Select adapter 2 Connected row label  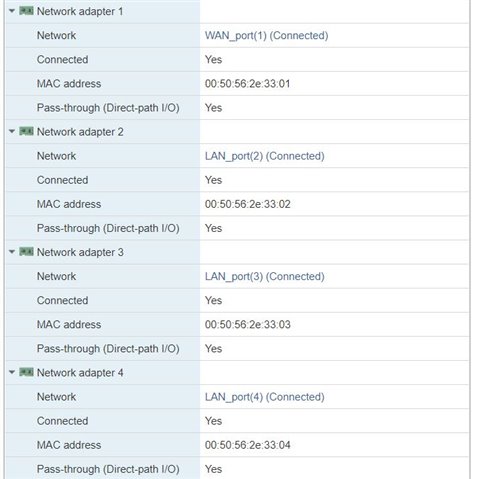click(62, 180)
